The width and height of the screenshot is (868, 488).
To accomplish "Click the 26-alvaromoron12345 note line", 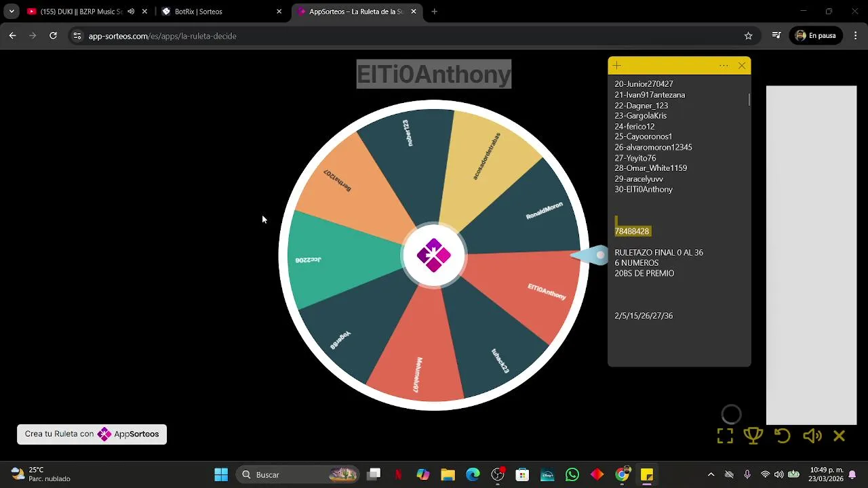I will (653, 147).
